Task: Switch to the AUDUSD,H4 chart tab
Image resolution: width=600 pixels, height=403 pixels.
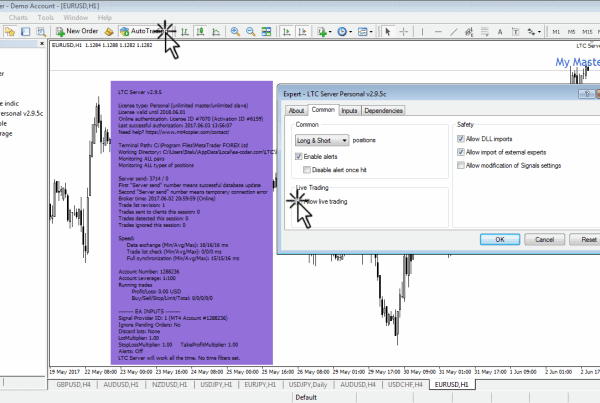Action: tap(358, 384)
